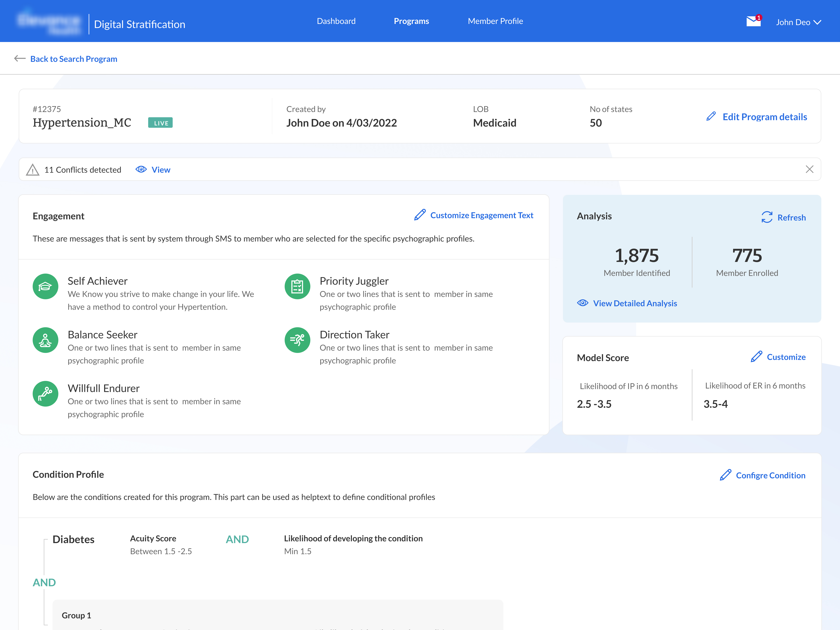Viewport: 840px width, 630px height.
Task: Click the Self Achiever graduation cap icon
Action: (45, 286)
